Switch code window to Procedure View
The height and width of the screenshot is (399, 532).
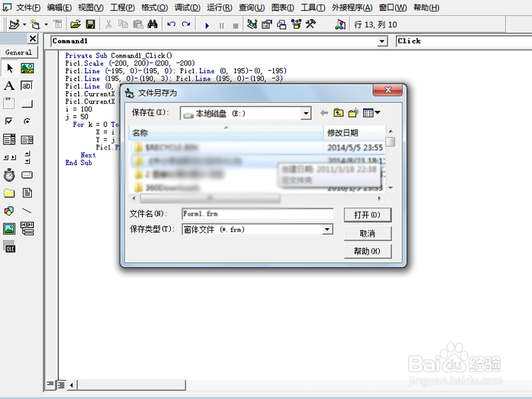(x=51, y=385)
